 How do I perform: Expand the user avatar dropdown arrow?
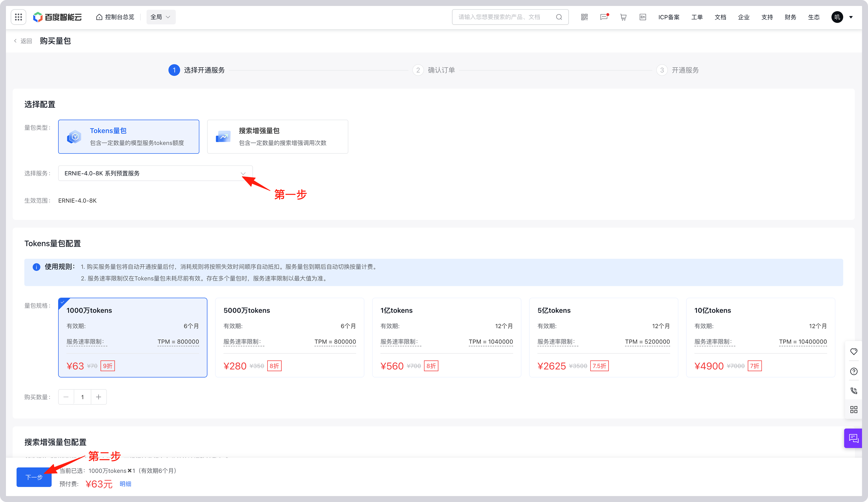851,17
